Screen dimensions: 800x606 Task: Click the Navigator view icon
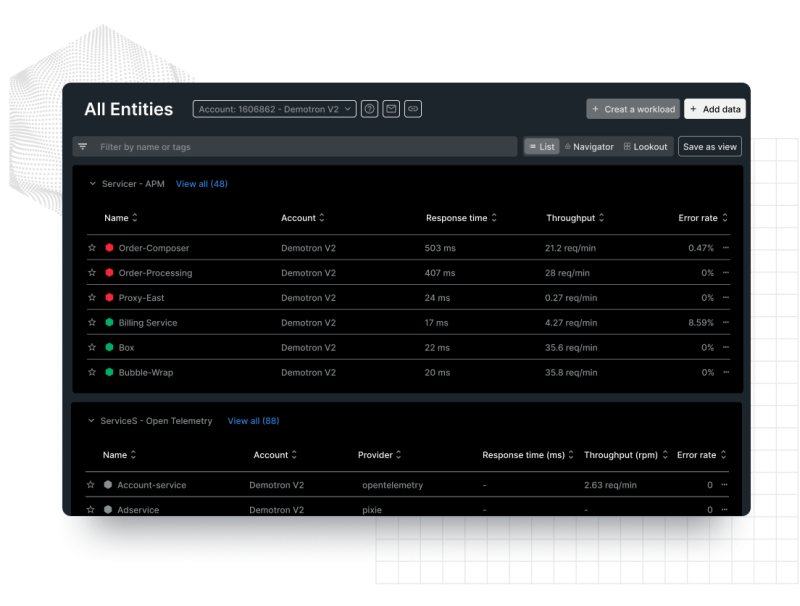tap(570, 146)
